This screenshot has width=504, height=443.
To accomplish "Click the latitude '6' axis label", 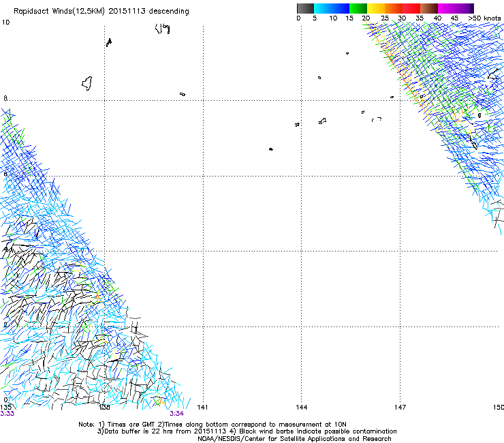I will (x=5, y=174).
